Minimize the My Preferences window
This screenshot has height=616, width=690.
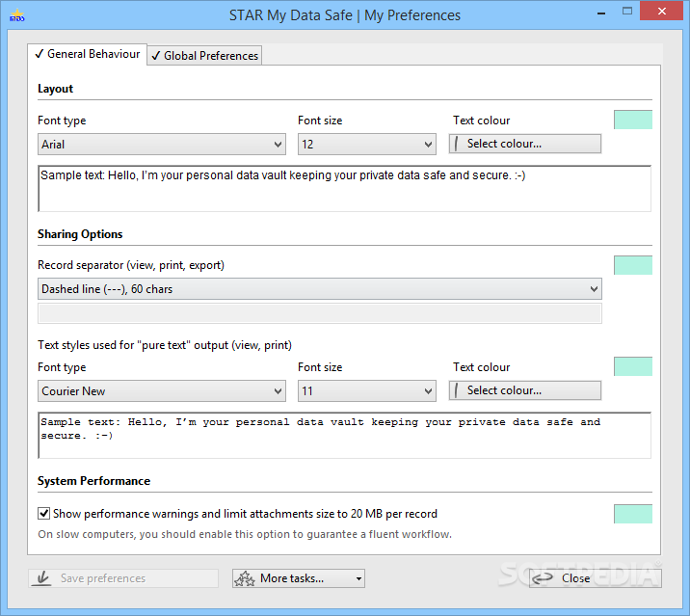point(601,13)
